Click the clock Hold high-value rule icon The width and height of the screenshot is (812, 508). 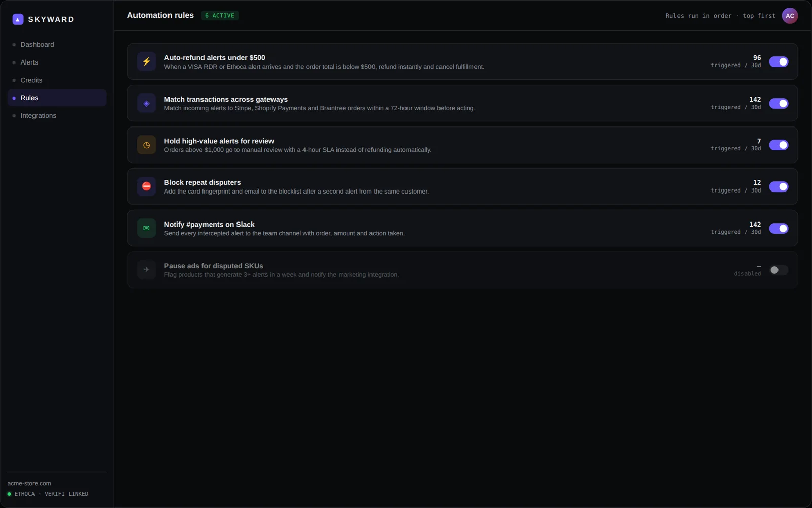pos(146,145)
